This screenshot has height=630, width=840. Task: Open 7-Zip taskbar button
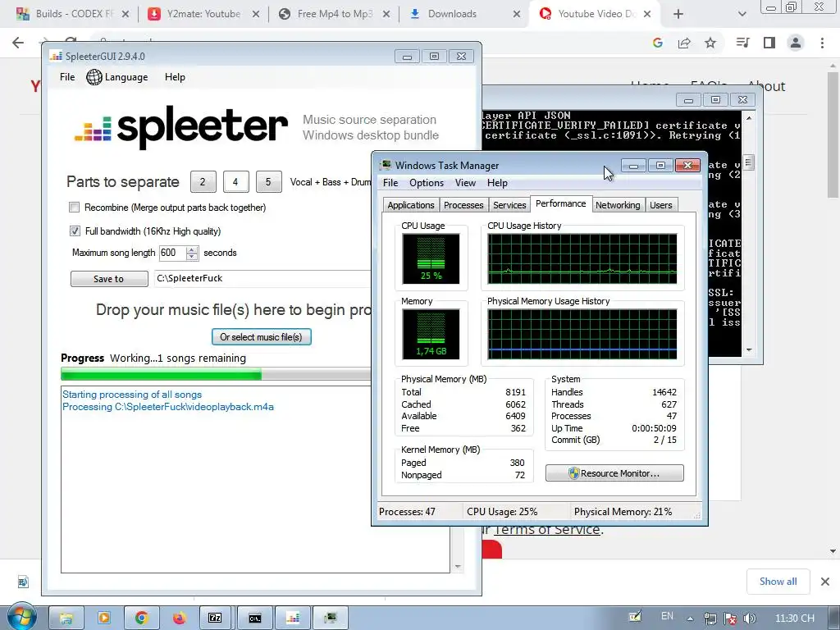pyautogui.click(x=216, y=619)
